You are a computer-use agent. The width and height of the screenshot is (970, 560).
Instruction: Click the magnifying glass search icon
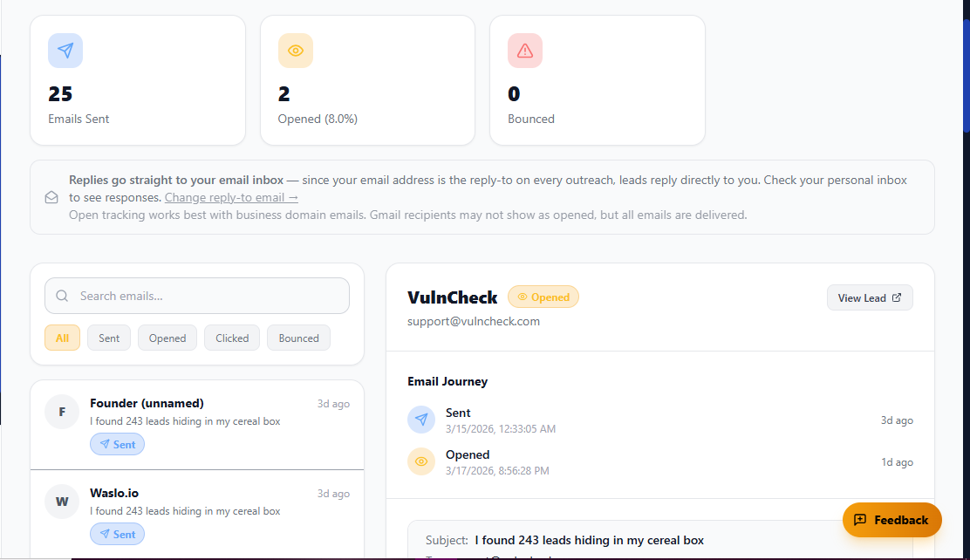click(x=61, y=296)
